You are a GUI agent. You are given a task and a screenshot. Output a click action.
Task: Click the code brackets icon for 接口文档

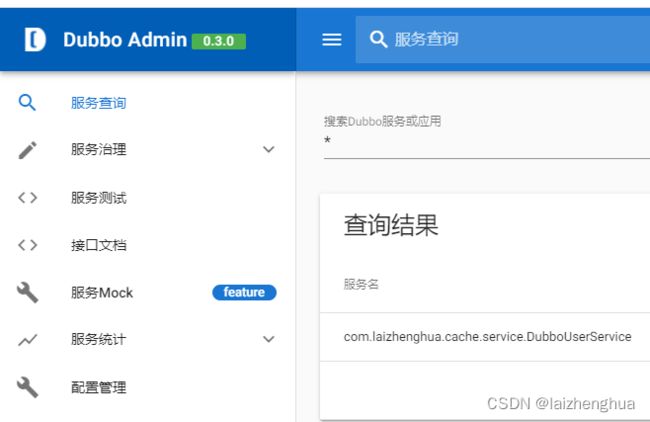pos(27,245)
